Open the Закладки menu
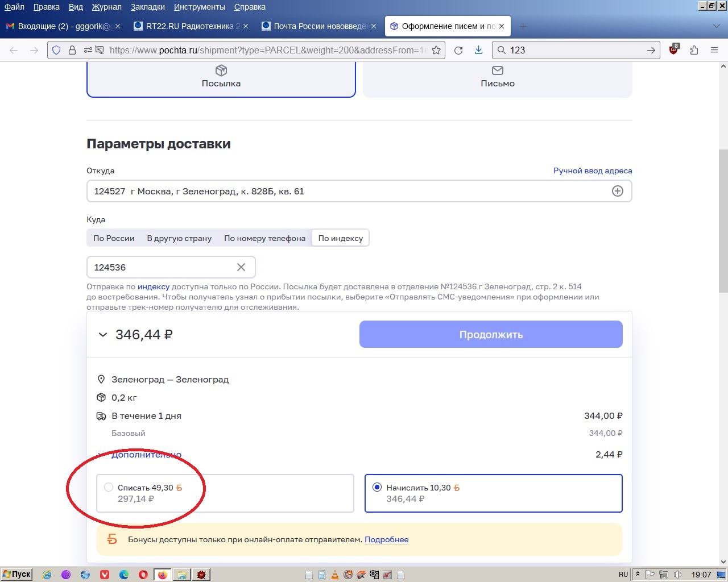Viewport: 728px width, 582px height. click(x=147, y=7)
